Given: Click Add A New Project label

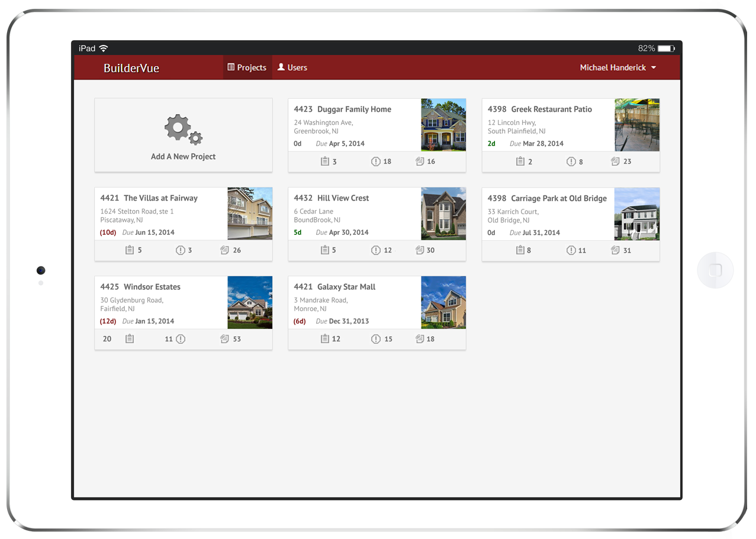Looking at the screenshot, I should point(183,156).
